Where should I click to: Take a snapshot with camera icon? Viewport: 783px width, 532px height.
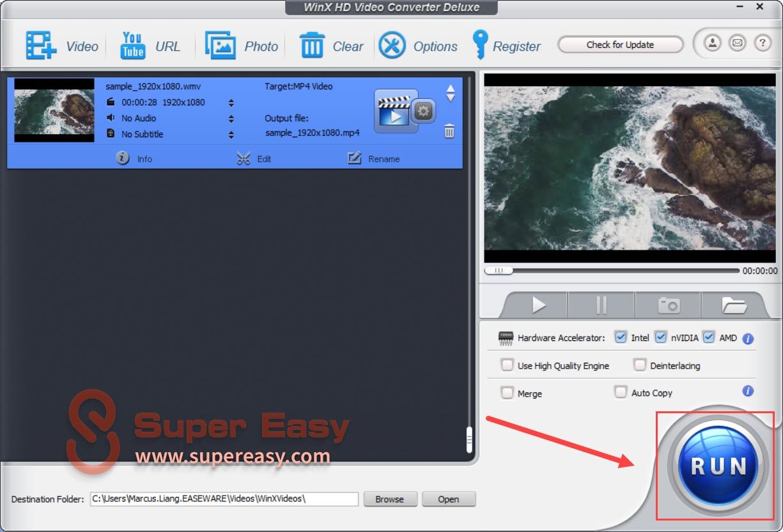point(669,305)
